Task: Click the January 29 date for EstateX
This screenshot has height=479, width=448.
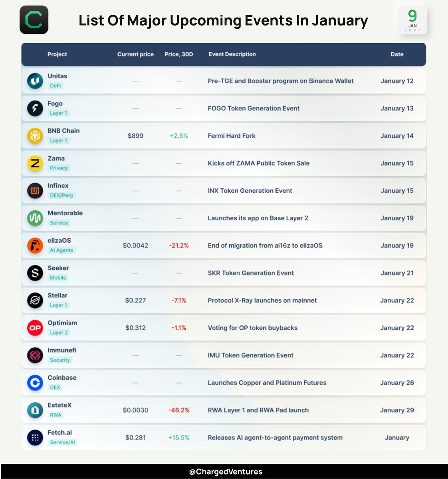Action: pyautogui.click(x=397, y=410)
